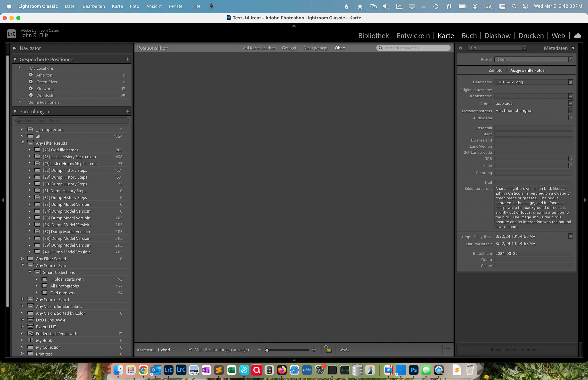
Task: Click the arrow icon beside GPS field
Action: coord(570,159)
